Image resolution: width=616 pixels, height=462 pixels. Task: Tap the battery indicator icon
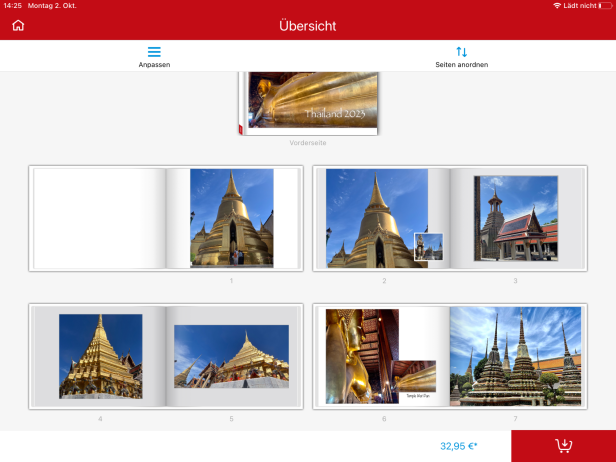605,6
